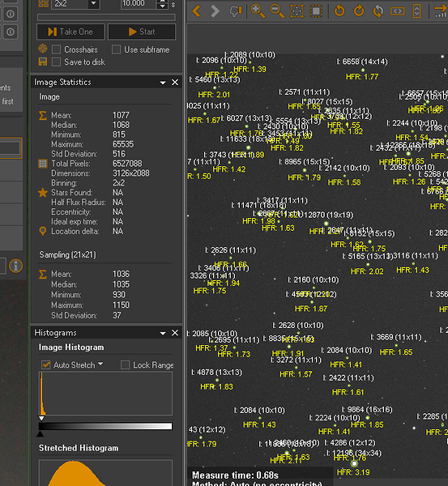Screen dimensions: 448x486
Task: Enable the Crosshairs checkbox
Action: (56, 49)
